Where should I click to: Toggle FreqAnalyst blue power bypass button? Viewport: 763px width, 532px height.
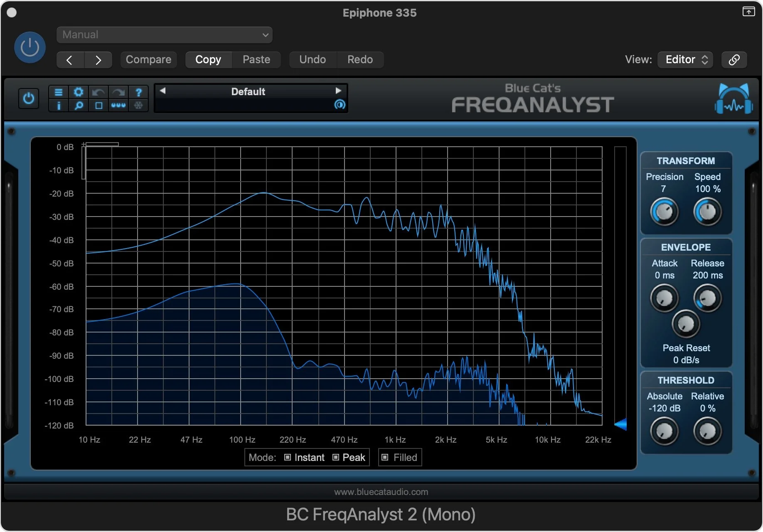click(29, 99)
